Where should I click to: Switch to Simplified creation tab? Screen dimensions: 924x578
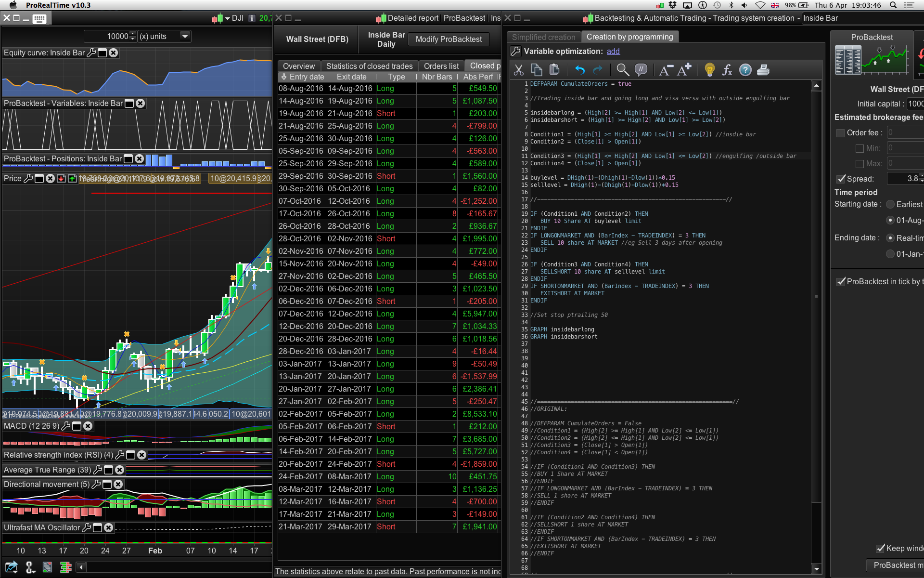coord(543,38)
